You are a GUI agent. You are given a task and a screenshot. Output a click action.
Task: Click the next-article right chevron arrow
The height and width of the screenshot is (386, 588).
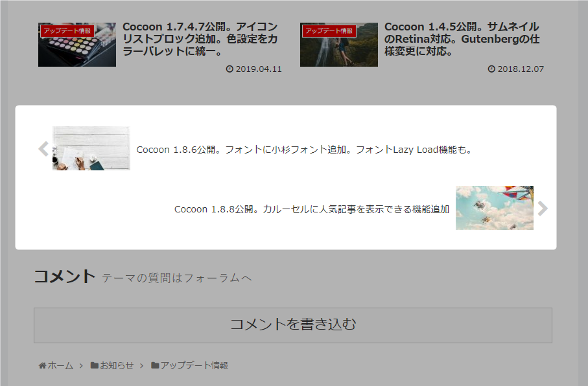pyautogui.click(x=543, y=209)
